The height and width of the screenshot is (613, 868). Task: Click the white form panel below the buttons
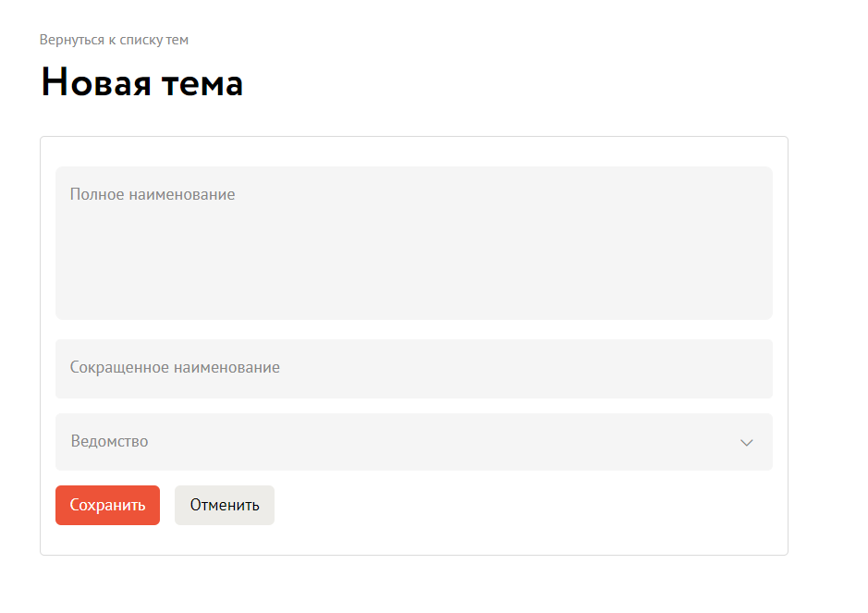click(413, 540)
